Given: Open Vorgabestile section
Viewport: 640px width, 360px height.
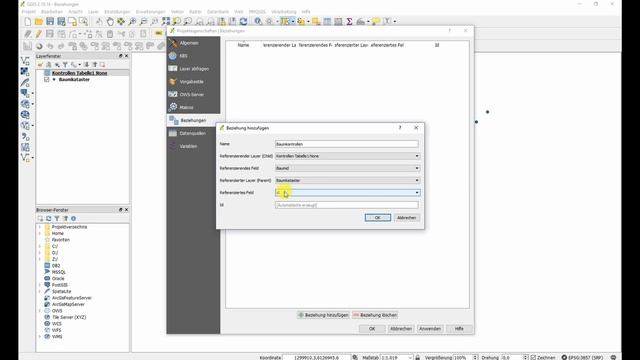Looking at the screenshot, I should pyautogui.click(x=193, y=82).
